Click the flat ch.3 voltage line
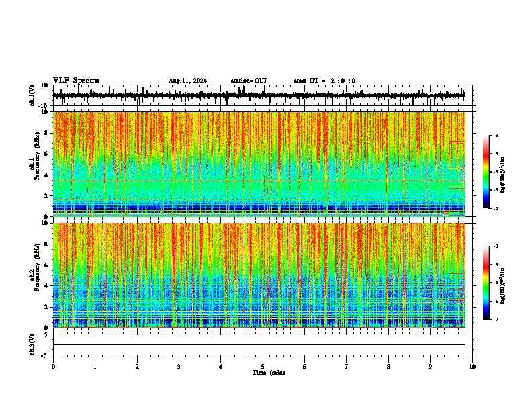Viewport: 532px width, 411px height. pos(259,345)
